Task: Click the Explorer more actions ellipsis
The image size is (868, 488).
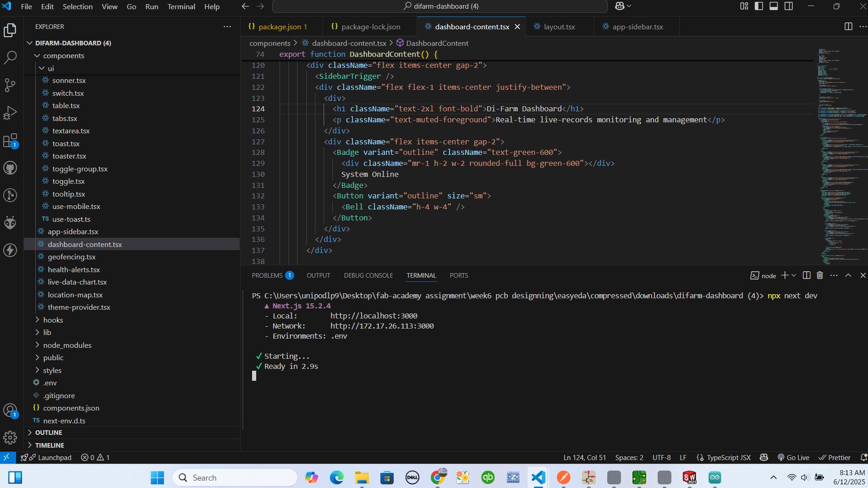Action: point(227,27)
